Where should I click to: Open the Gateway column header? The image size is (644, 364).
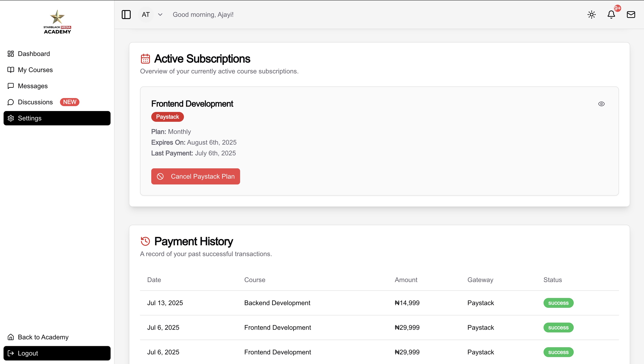coord(480,280)
